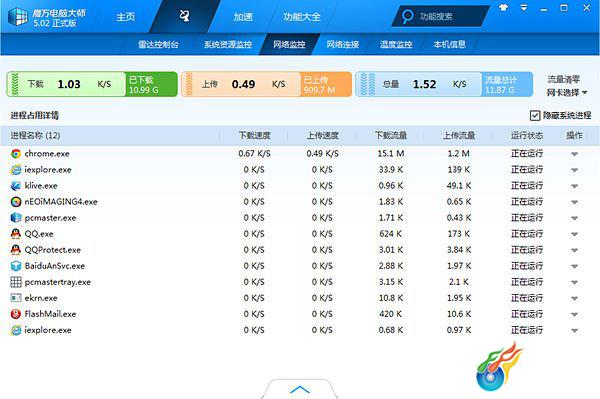600x399 pixels.
Task: Switch to the 温度监控 tab
Action: (x=396, y=44)
